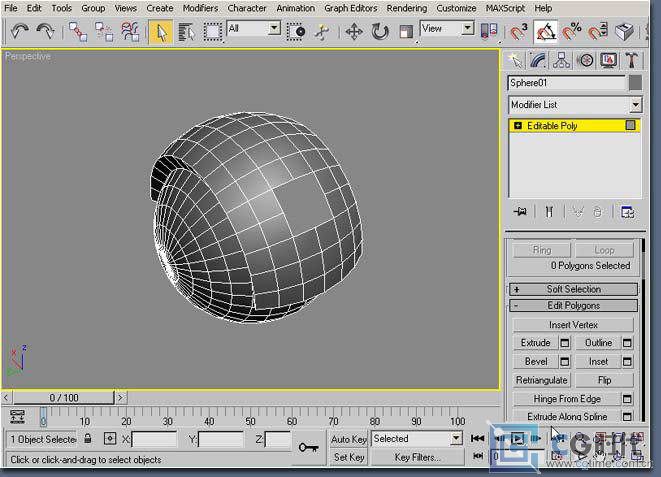This screenshot has height=477, width=661.
Task: Select the Editable Poly stack entry
Action: (575, 126)
